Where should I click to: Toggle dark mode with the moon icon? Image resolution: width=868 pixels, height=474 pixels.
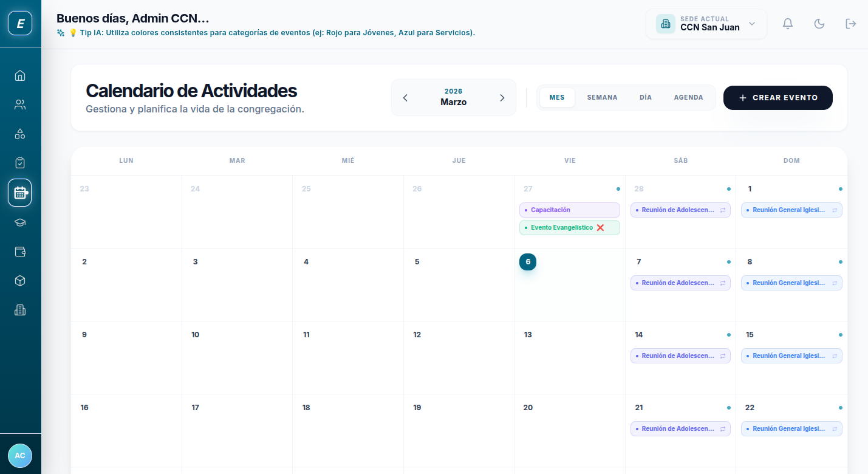819,23
